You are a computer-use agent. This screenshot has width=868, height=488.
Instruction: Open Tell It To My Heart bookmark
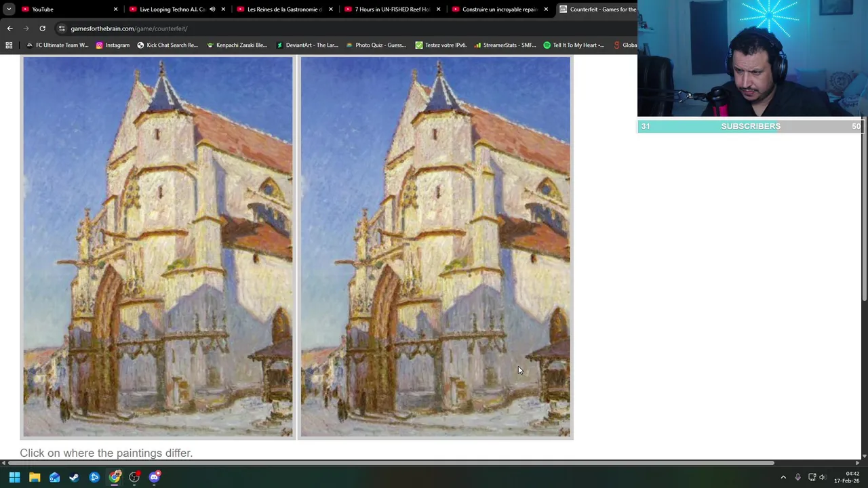(574, 45)
